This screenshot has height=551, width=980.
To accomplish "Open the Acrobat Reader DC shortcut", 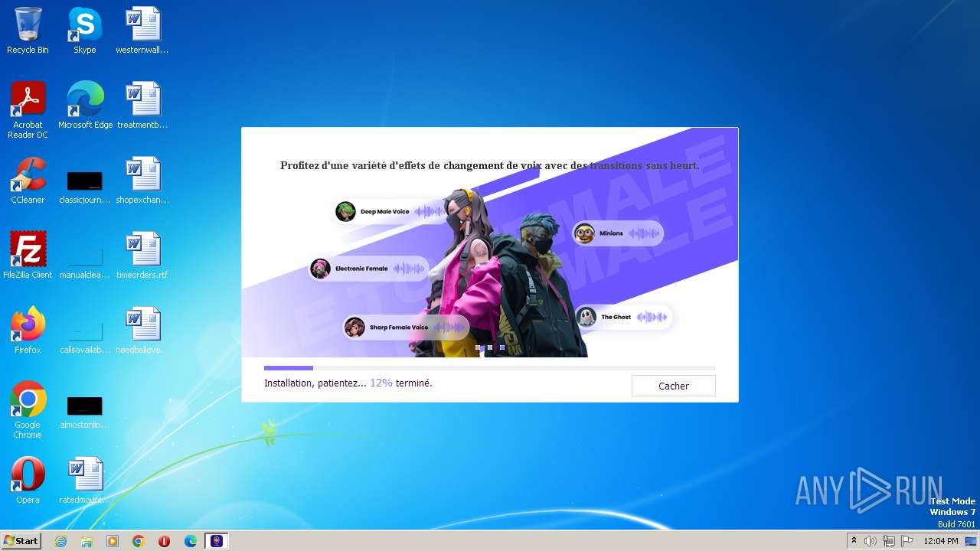I will [28, 110].
